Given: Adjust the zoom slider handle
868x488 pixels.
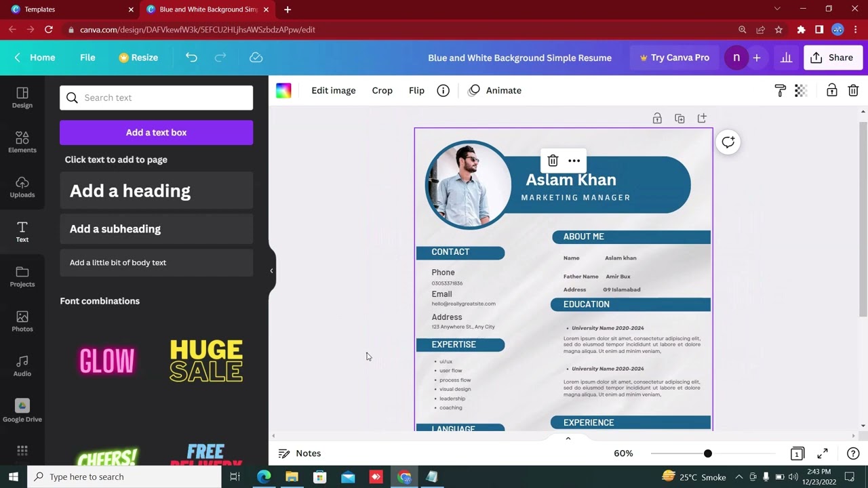Looking at the screenshot, I should tap(708, 453).
